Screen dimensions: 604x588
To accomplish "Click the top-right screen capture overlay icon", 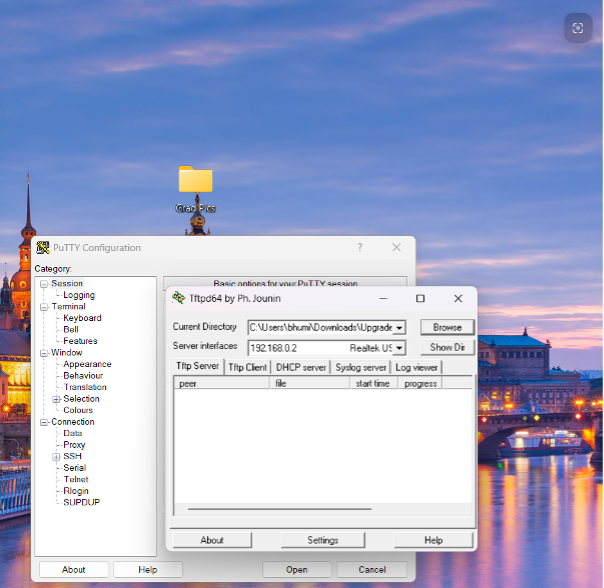I will [578, 28].
